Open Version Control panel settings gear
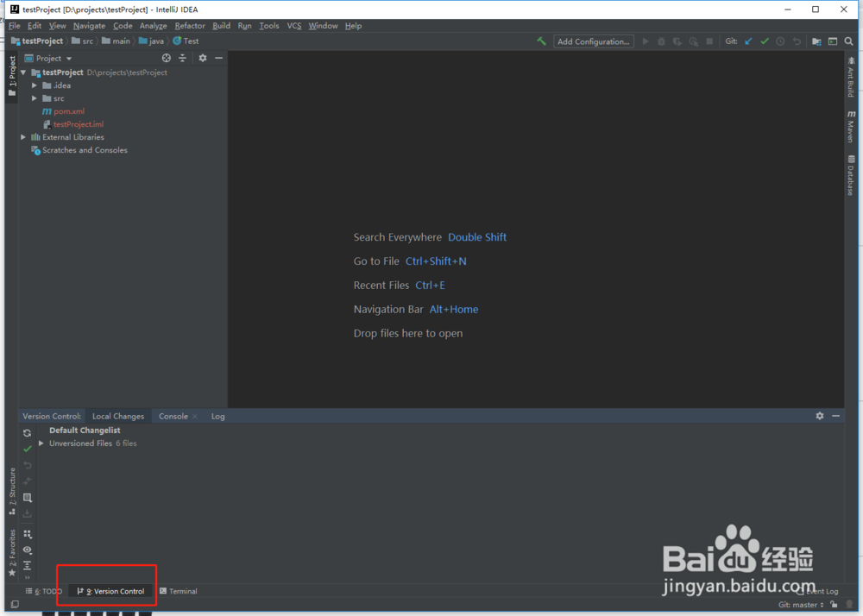Viewport: 863px width, 616px height. [x=820, y=416]
